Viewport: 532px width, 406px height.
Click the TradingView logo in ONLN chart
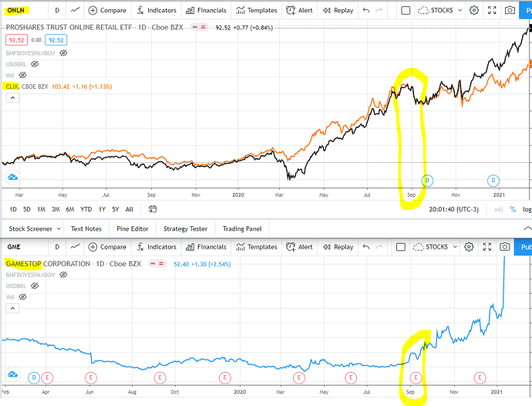click(12, 177)
